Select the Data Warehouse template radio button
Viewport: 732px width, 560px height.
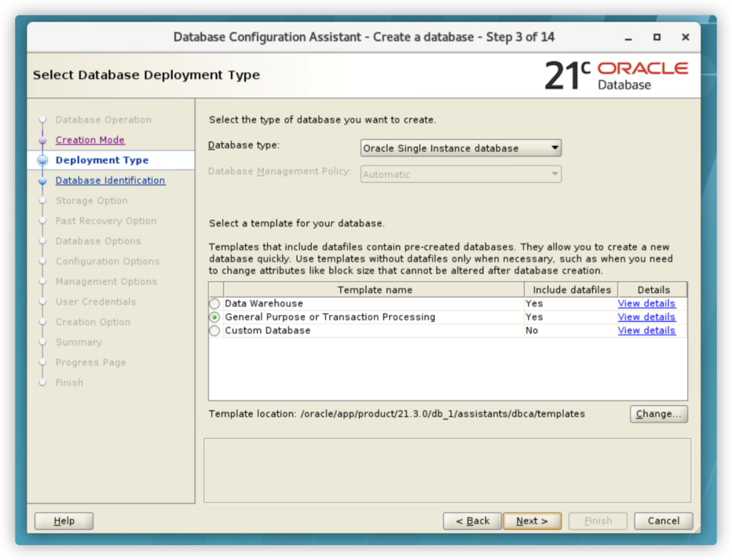[214, 304]
